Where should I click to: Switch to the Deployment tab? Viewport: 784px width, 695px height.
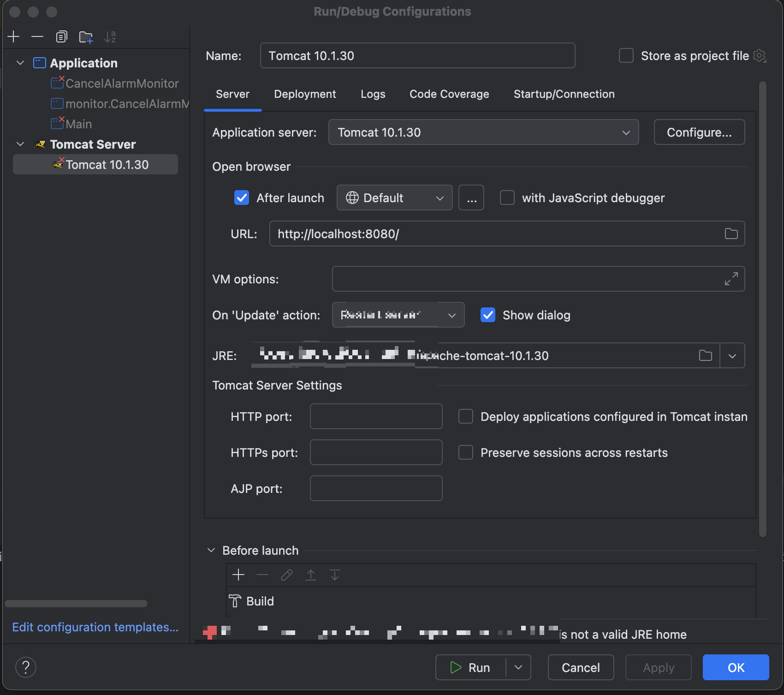tap(305, 94)
